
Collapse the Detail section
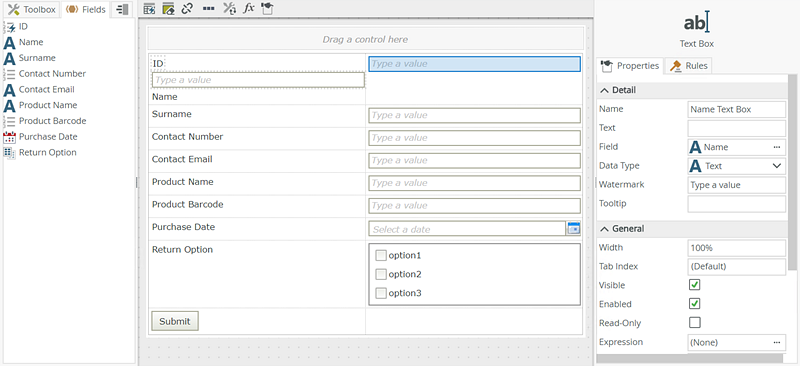click(604, 90)
